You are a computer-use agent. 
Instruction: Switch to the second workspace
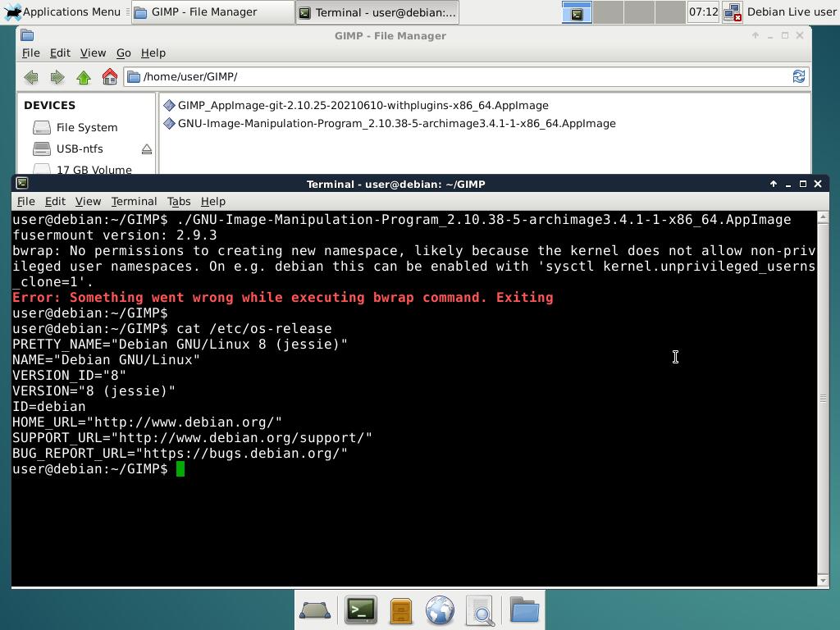pos(608,12)
